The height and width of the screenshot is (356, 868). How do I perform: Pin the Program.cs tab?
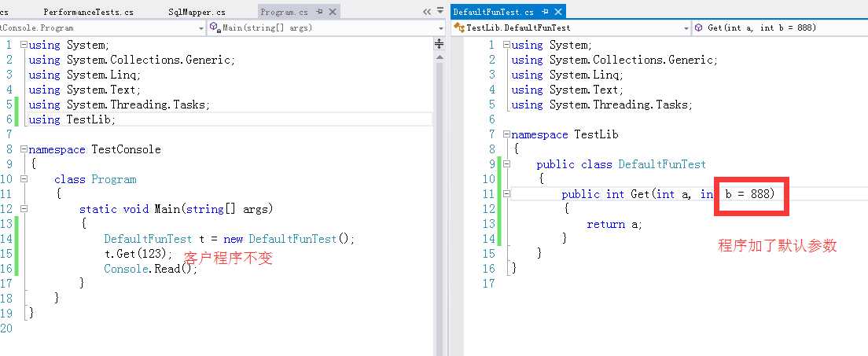[322, 13]
